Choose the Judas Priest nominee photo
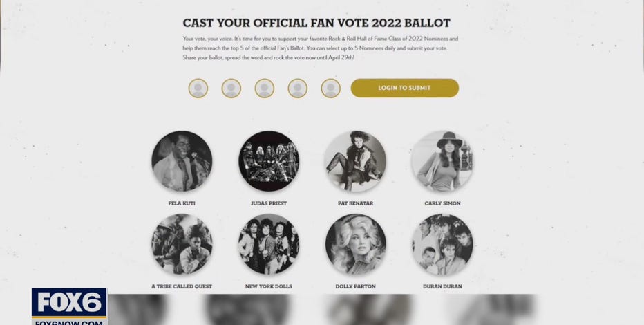The width and height of the screenshot is (644, 325). tap(269, 161)
